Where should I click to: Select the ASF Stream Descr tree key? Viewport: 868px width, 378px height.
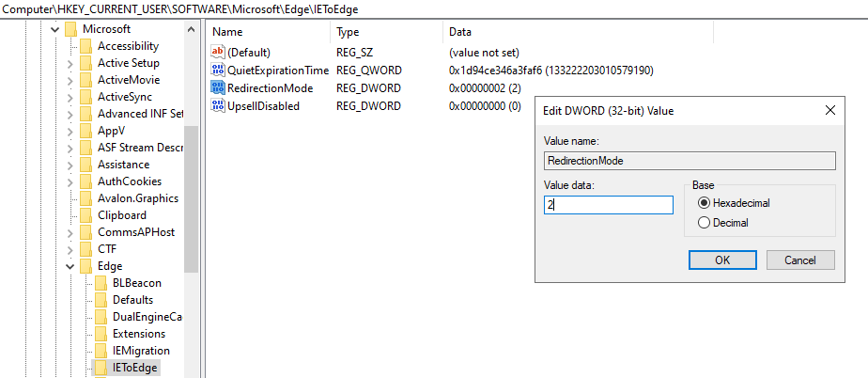coord(139,148)
